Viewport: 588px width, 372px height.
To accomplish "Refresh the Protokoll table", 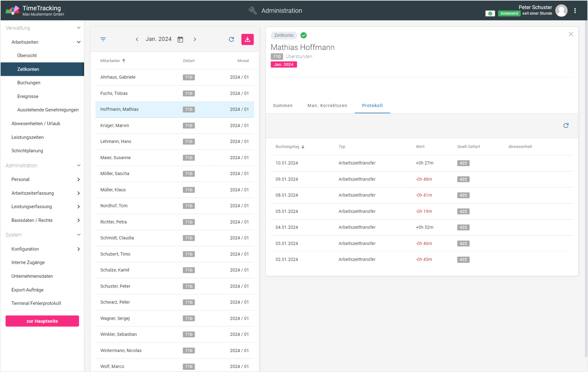I will (566, 125).
